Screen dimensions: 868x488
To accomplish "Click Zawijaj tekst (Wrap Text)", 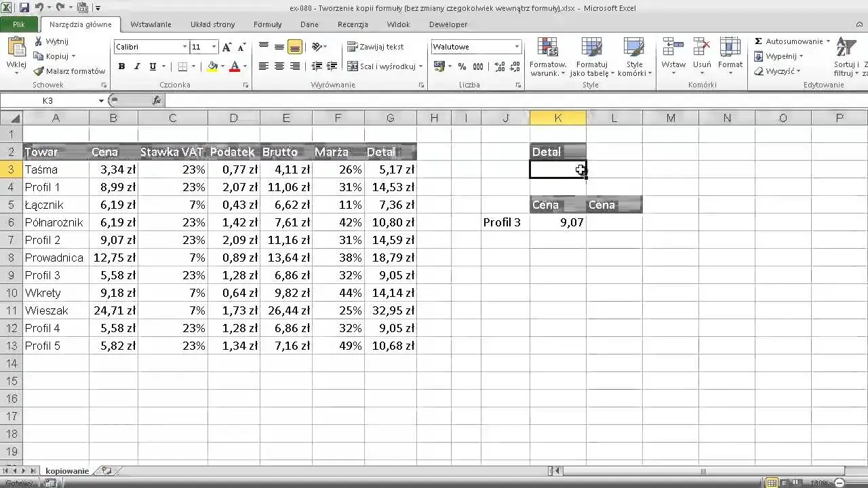I will coord(375,47).
